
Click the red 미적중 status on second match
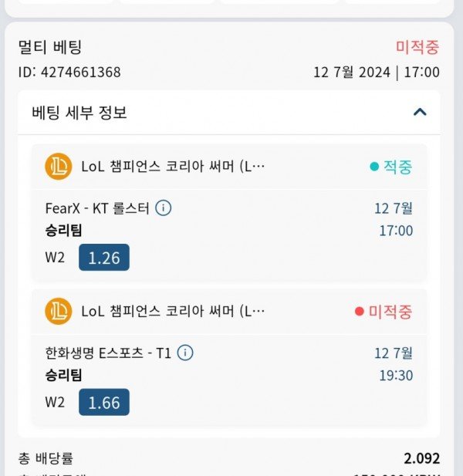tap(384, 312)
